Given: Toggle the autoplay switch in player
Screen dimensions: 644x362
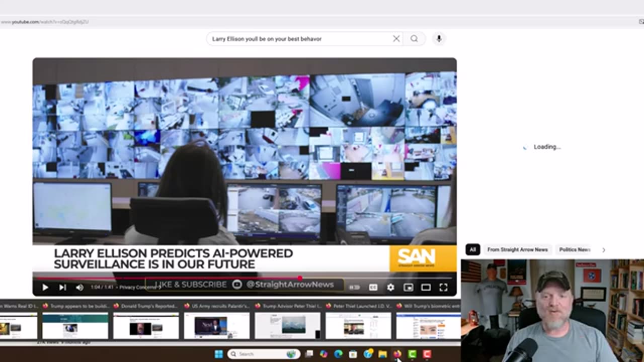Looking at the screenshot, I should (355, 287).
